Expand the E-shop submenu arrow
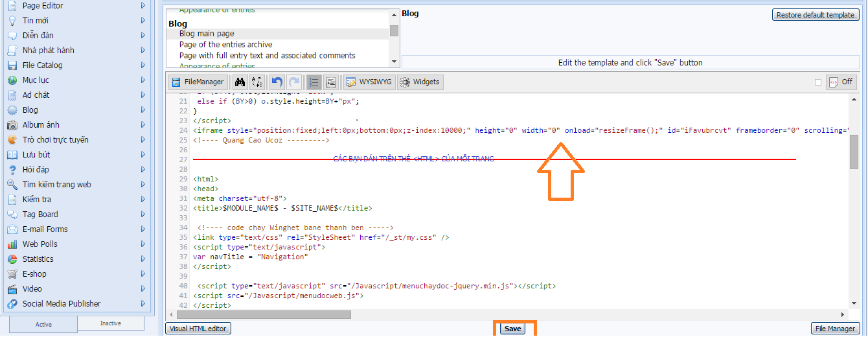The image size is (868, 337). [143, 273]
